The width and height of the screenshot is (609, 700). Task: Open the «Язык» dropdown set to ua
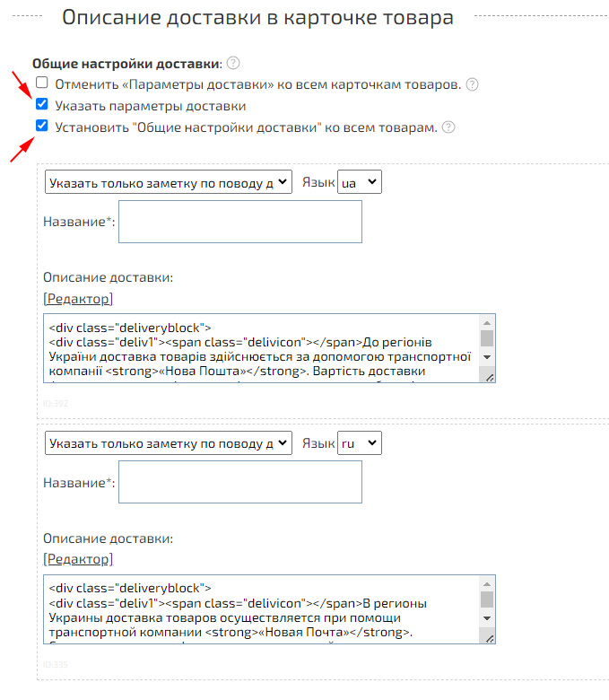coord(359,182)
